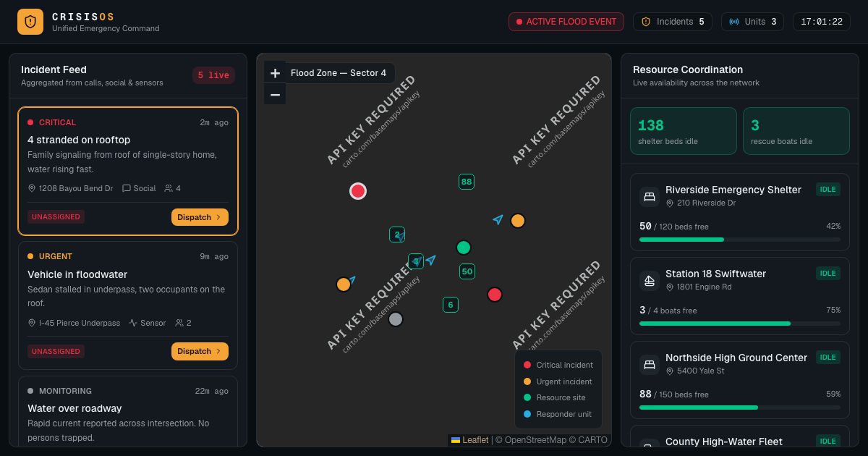Click the '5 live' badge in Incident Feed
Viewport: 868px width, 456px height.
coord(213,75)
